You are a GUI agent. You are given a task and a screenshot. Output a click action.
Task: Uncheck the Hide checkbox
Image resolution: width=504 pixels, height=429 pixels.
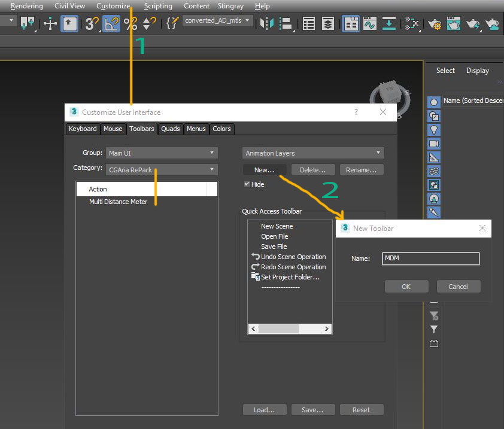click(x=247, y=184)
